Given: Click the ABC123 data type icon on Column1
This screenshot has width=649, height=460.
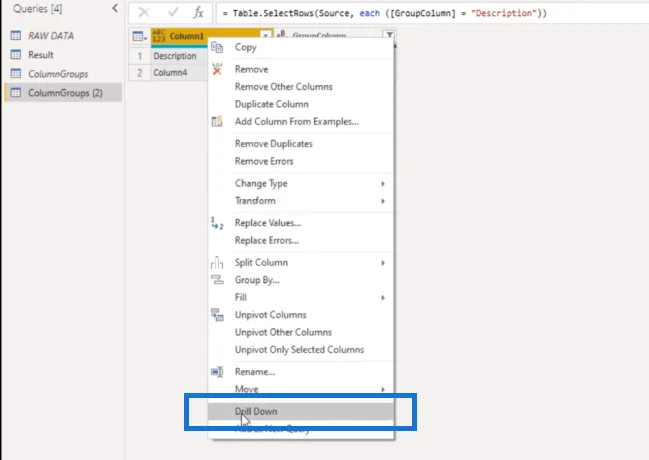Looking at the screenshot, I should [159, 36].
